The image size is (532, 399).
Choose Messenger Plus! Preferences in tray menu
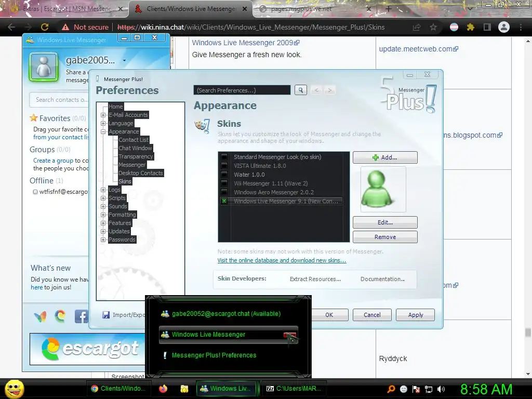tap(214, 355)
